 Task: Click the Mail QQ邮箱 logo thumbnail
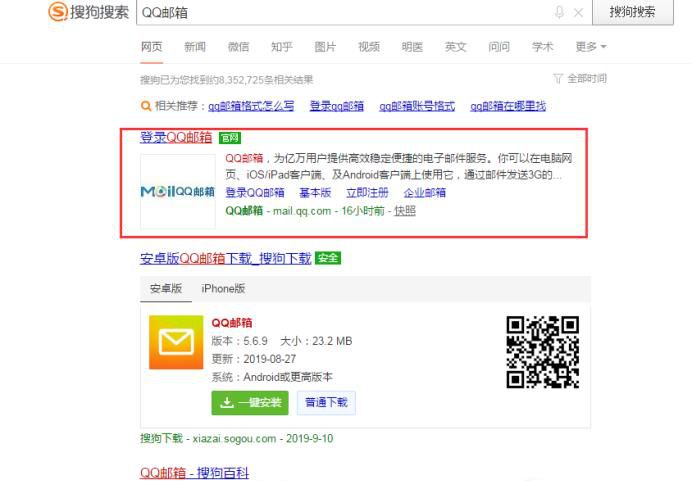pyautogui.click(x=178, y=192)
